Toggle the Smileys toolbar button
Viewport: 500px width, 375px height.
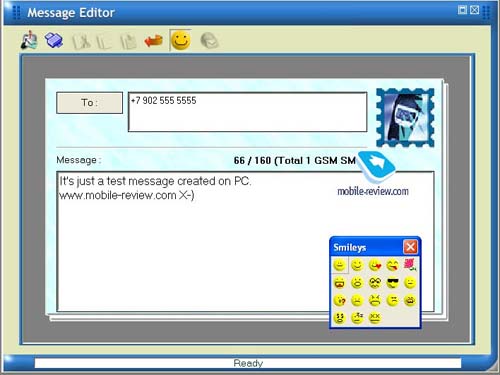point(180,40)
